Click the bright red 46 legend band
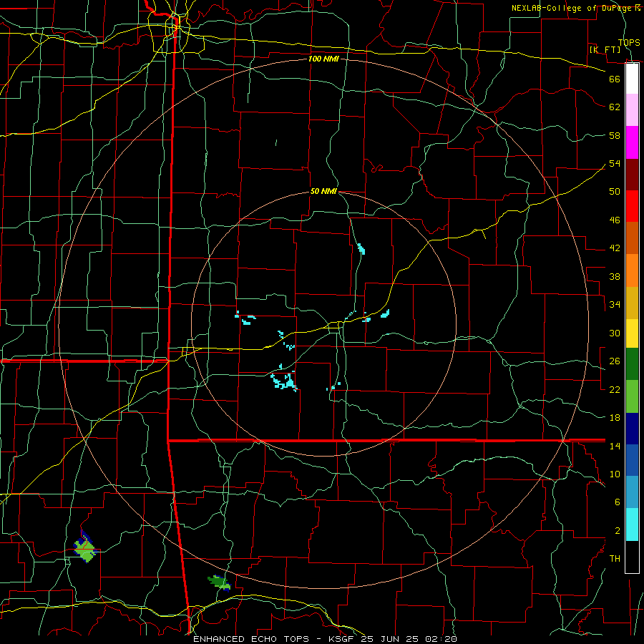 pos(632,206)
